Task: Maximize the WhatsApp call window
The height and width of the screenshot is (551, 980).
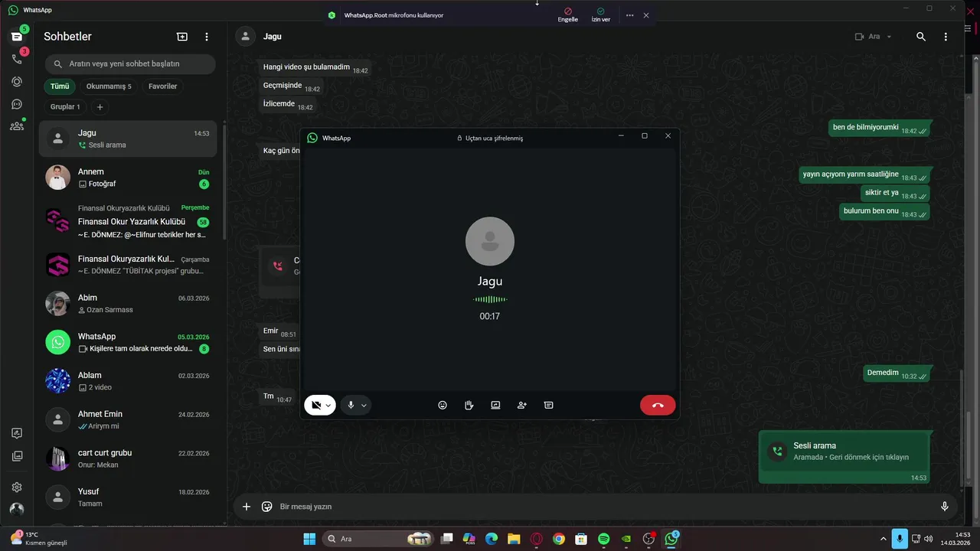Action: [645, 135]
